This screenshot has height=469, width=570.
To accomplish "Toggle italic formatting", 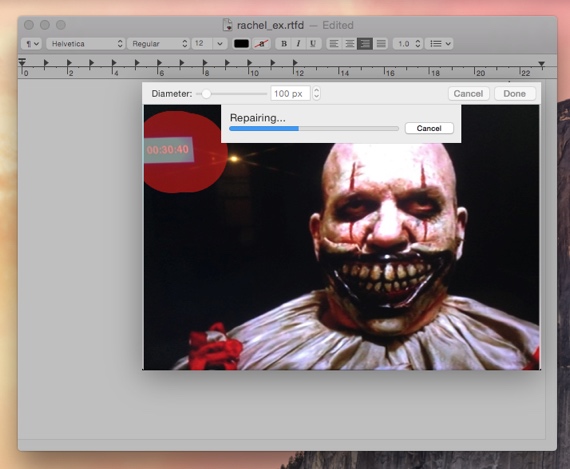I will [x=298, y=44].
